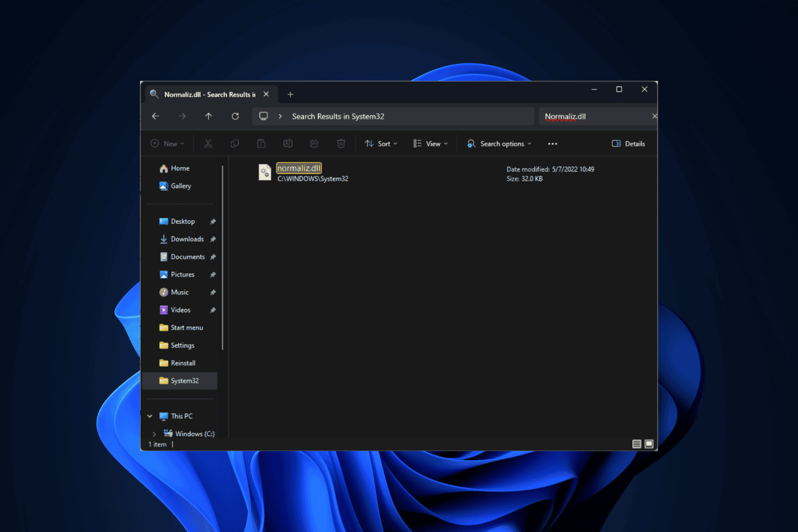Go back with the left arrow
The height and width of the screenshot is (532, 798).
coord(155,116)
